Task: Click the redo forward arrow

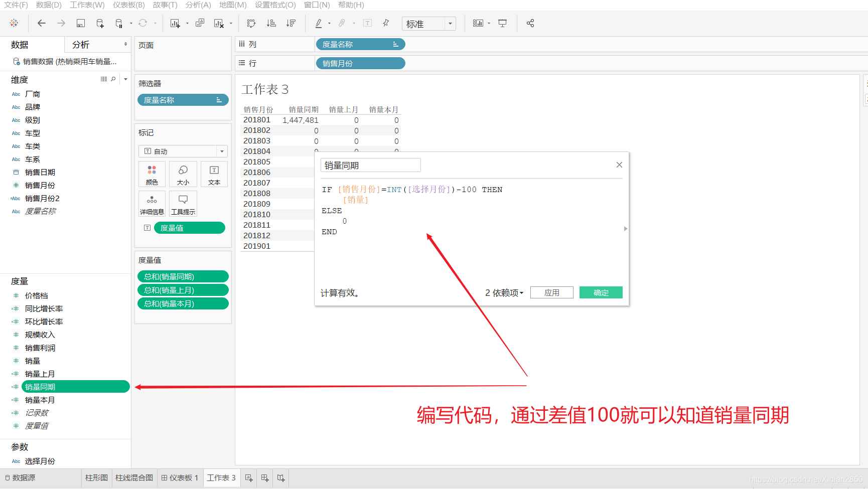Action: pyautogui.click(x=61, y=23)
